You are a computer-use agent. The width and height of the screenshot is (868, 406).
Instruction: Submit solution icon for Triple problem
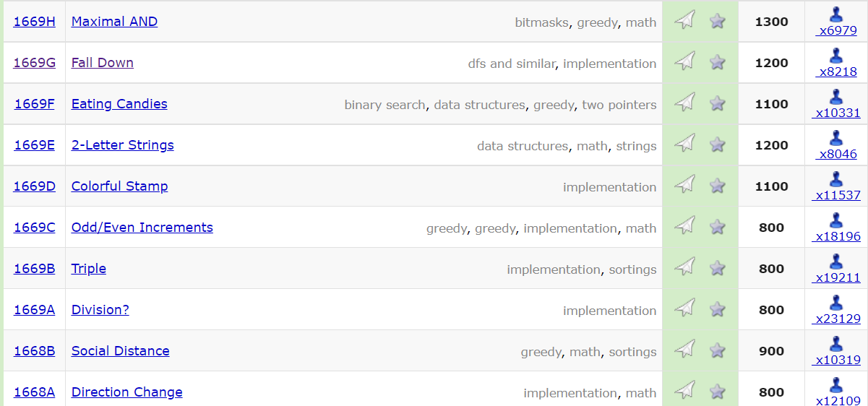coord(684,268)
